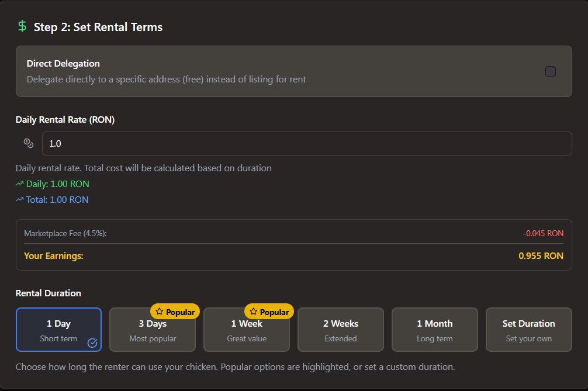
Task: Click the Daily Rental Rate input field
Action: pyautogui.click(x=307, y=143)
